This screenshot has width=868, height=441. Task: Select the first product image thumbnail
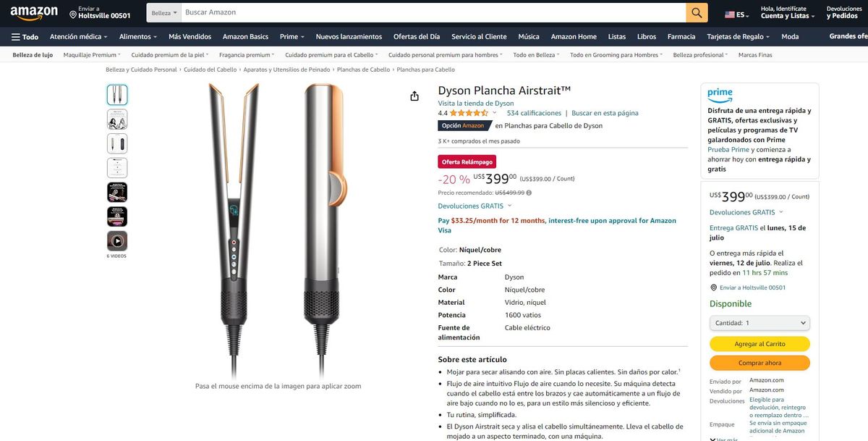pos(117,95)
